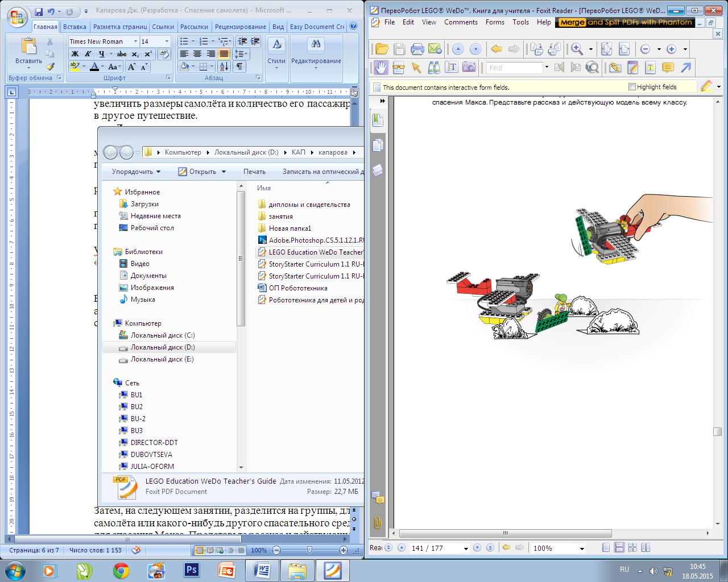The width and height of the screenshot is (728, 582).
Task: Click the Foxit typewriter text tool
Action: [x=650, y=68]
